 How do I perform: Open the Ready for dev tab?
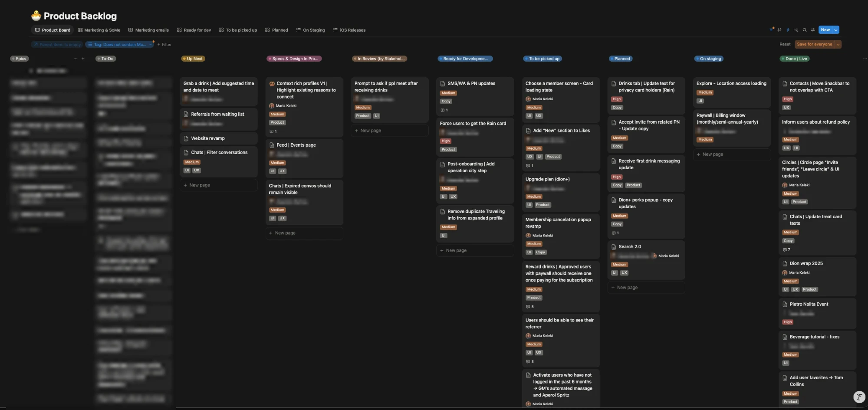click(194, 30)
